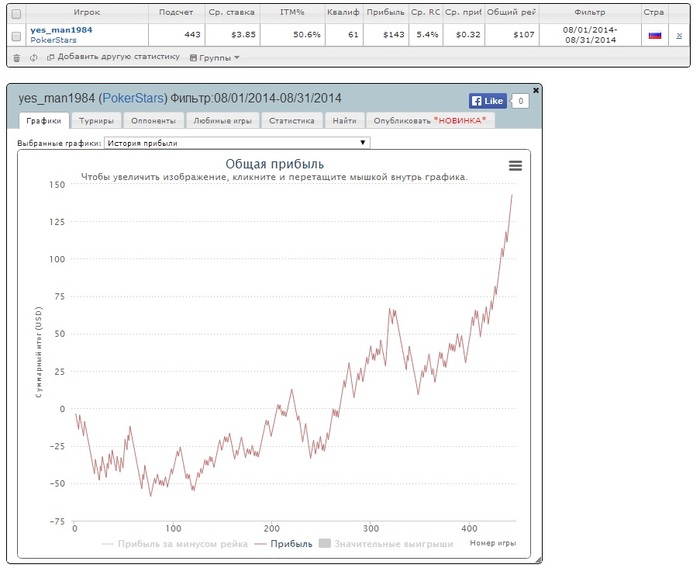Toggle Значительные выигрыши legend item

pos(386,544)
